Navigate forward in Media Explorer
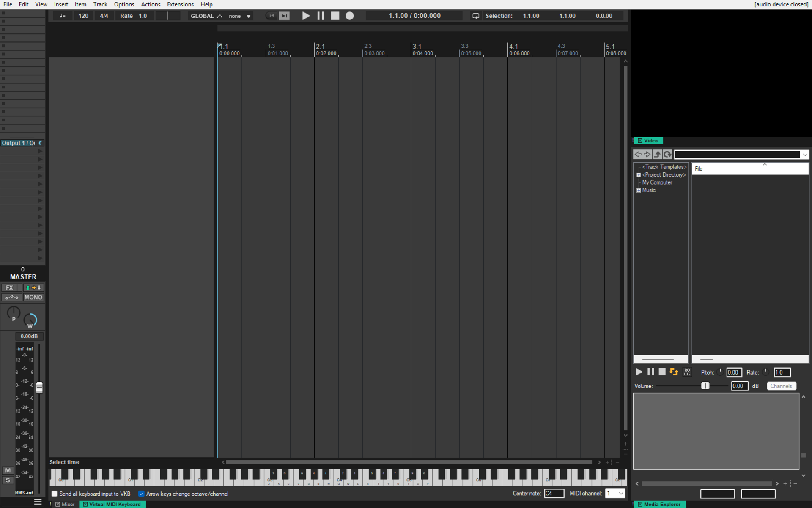Viewport: 812px width, 508px height. pos(647,155)
